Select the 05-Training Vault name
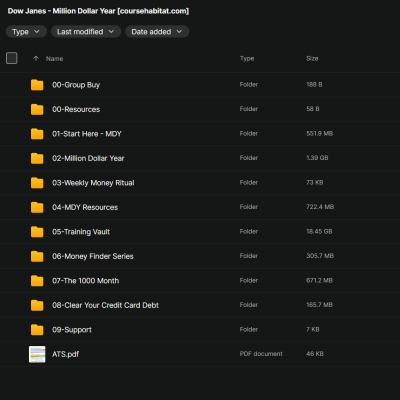The height and width of the screenshot is (400, 400). (81, 232)
